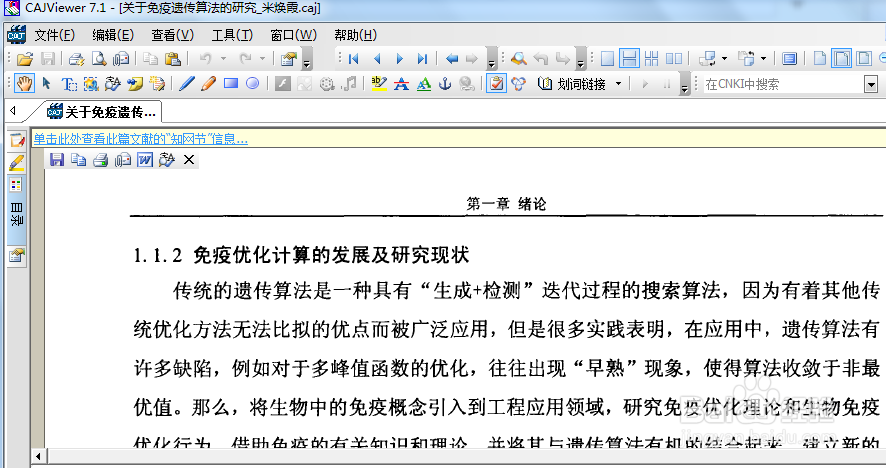
Task: Expand the 划词链接 dropdown
Action: click(619, 84)
